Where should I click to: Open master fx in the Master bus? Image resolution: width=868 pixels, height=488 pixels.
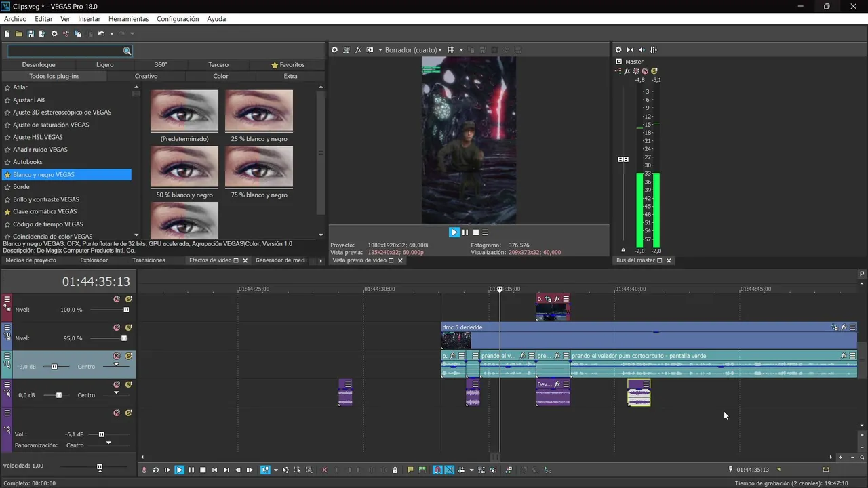(x=627, y=70)
